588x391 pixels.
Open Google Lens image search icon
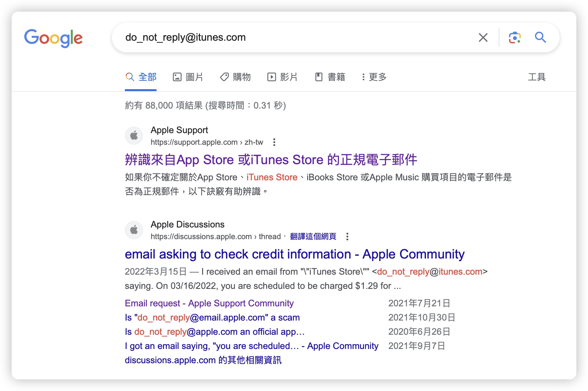coord(515,37)
